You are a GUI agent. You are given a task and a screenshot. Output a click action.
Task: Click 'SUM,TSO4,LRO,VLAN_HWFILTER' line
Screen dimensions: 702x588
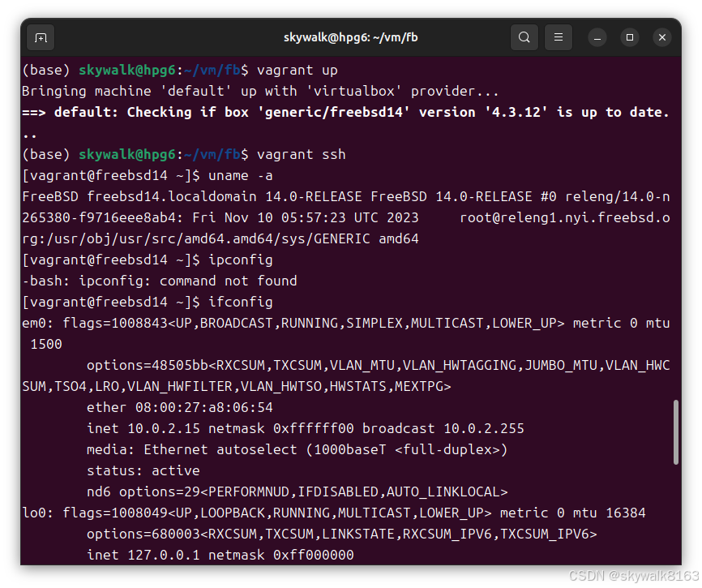(237, 387)
